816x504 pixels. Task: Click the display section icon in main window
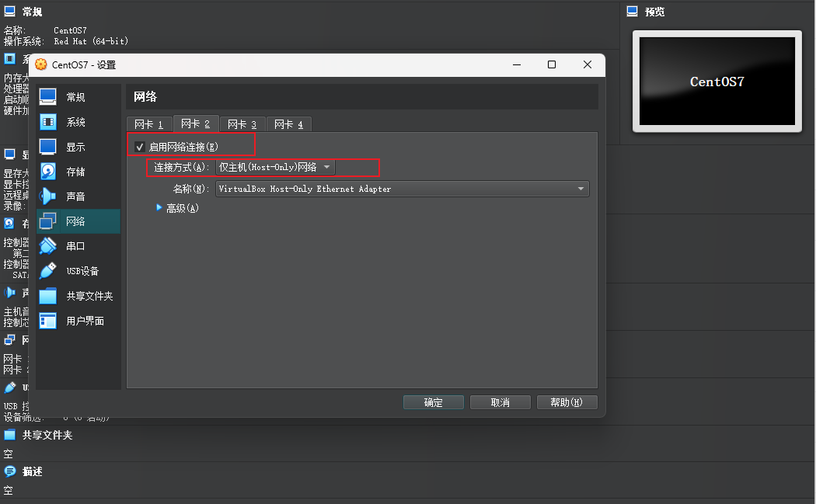coord(10,154)
